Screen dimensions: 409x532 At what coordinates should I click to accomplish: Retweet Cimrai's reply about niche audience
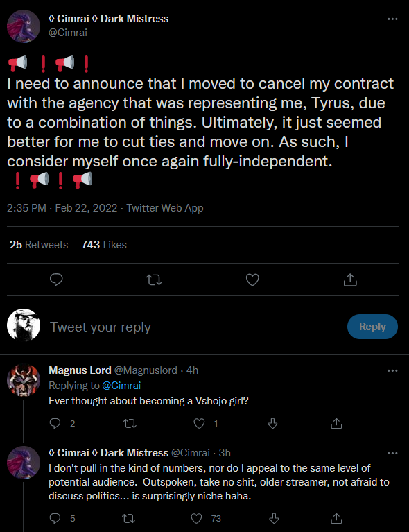(129, 518)
